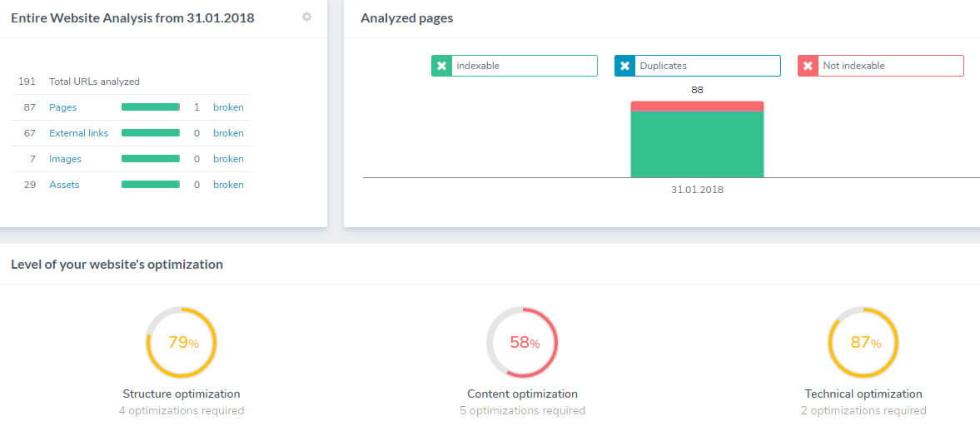The width and height of the screenshot is (980, 431).
Task: Open the Assets link
Action: (64, 185)
